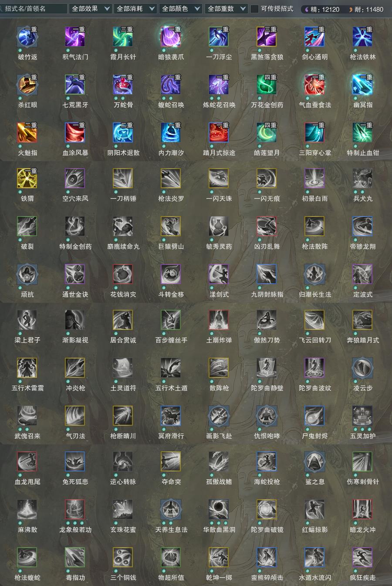This screenshot has width=392, height=586.
Task: Choose the 踏月式掠途 skill icon
Action: pos(219,132)
